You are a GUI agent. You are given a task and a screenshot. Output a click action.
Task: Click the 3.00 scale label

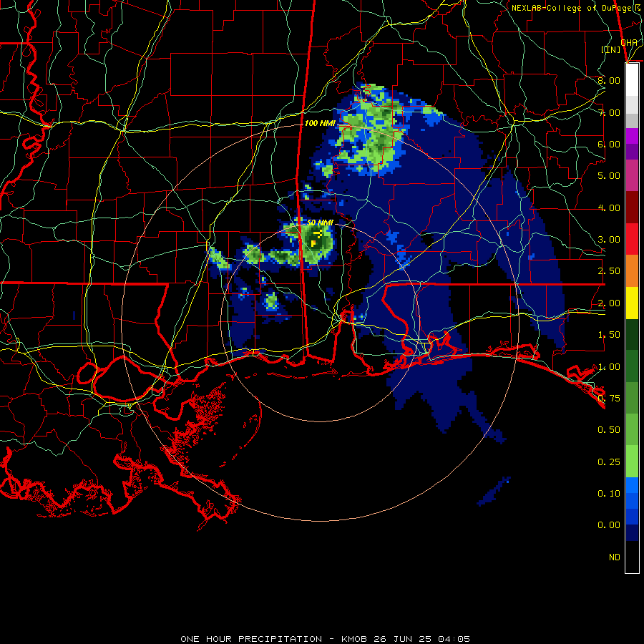click(609, 240)
